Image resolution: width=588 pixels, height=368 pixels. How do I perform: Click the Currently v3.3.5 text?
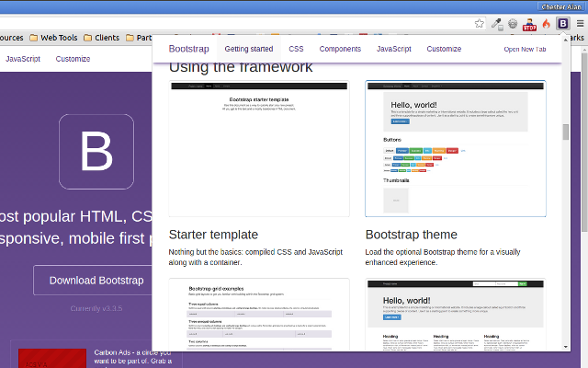point(96,309)
